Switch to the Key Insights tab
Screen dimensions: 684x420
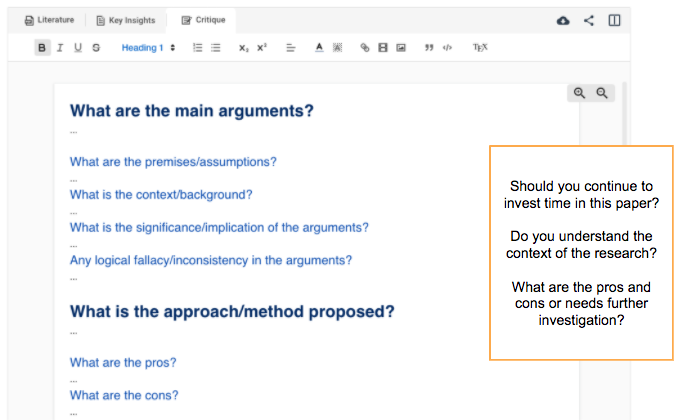coord(126,20)
